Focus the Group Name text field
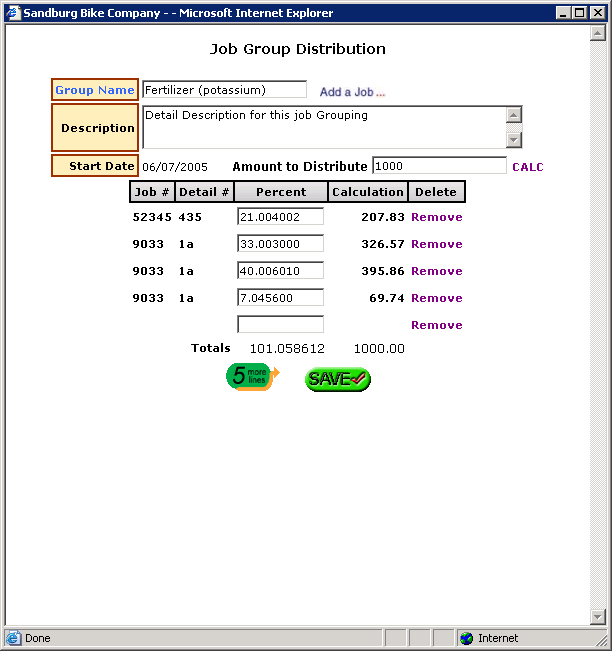 click(x=224, y=90)
